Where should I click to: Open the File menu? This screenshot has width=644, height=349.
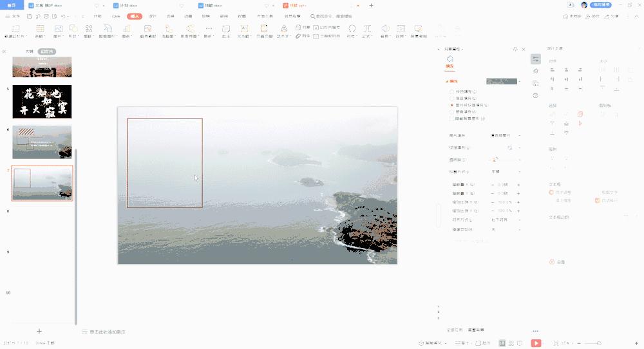[13, 16]
